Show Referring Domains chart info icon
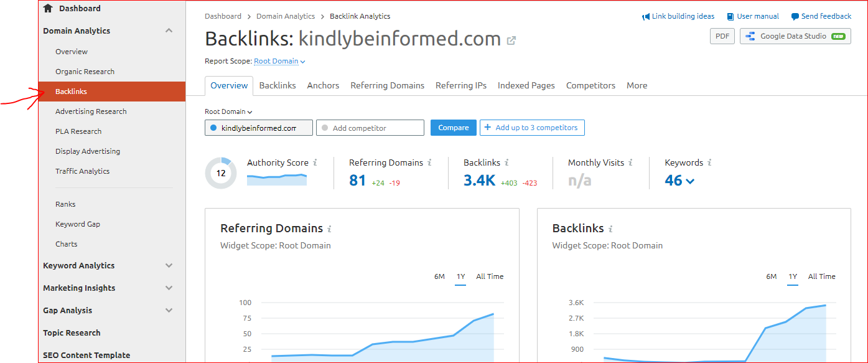 tap(329, 229)
